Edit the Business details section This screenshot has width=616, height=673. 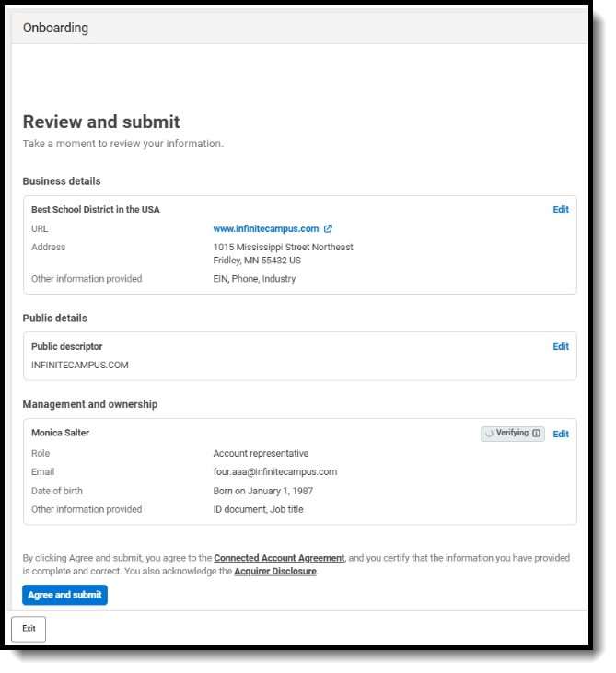(561, 210)
